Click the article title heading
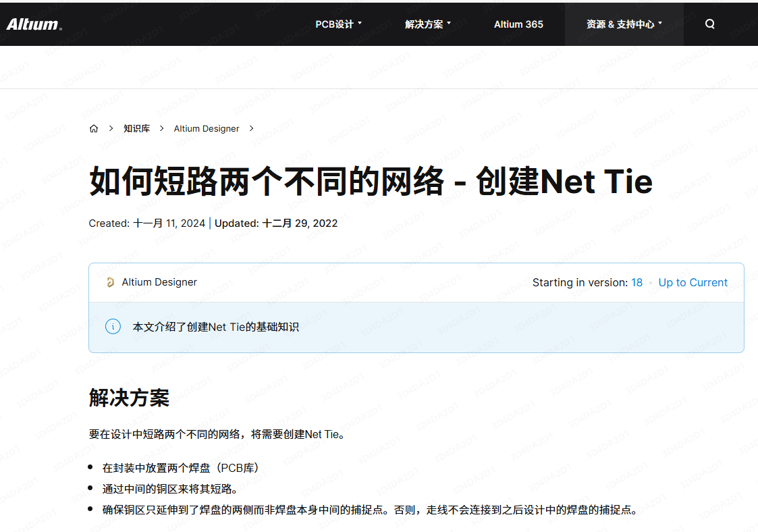The image size is (758, 532). 371,182
